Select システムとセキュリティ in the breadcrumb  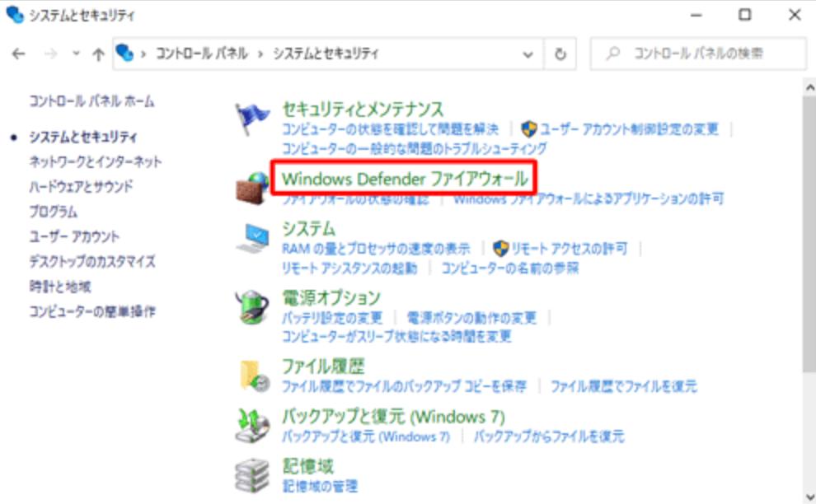[x=326, y=53]
